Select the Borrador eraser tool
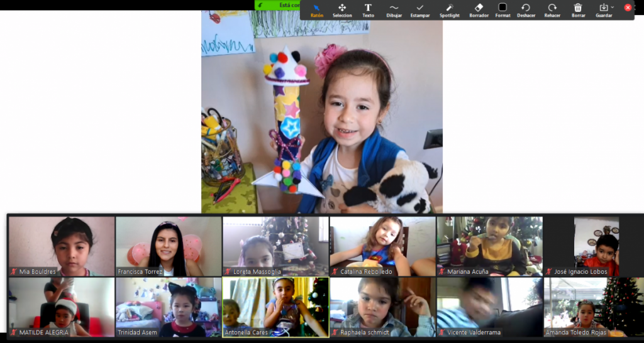 pyautogui.click(x=479, y=9)
